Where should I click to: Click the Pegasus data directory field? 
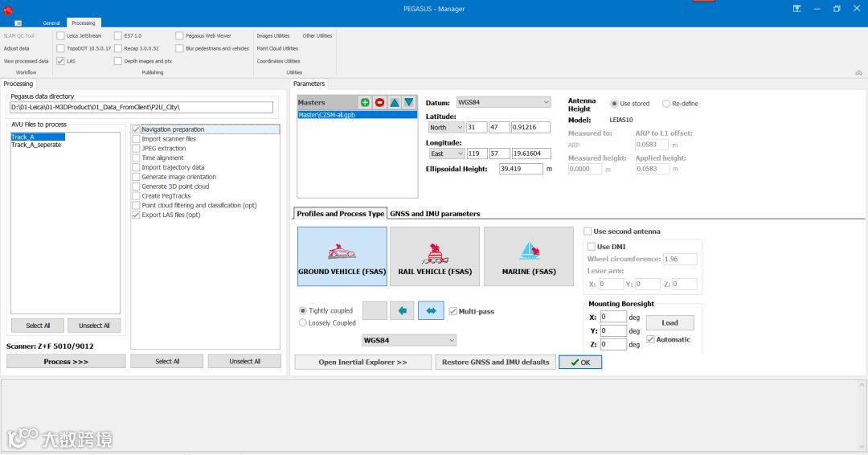pyautogui.click(x=141, y=107)
